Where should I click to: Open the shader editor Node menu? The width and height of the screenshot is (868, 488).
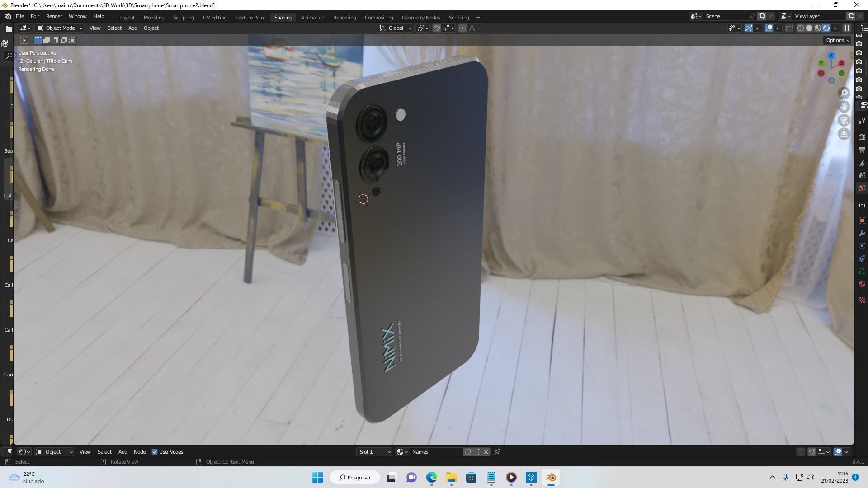pos(140,452)
